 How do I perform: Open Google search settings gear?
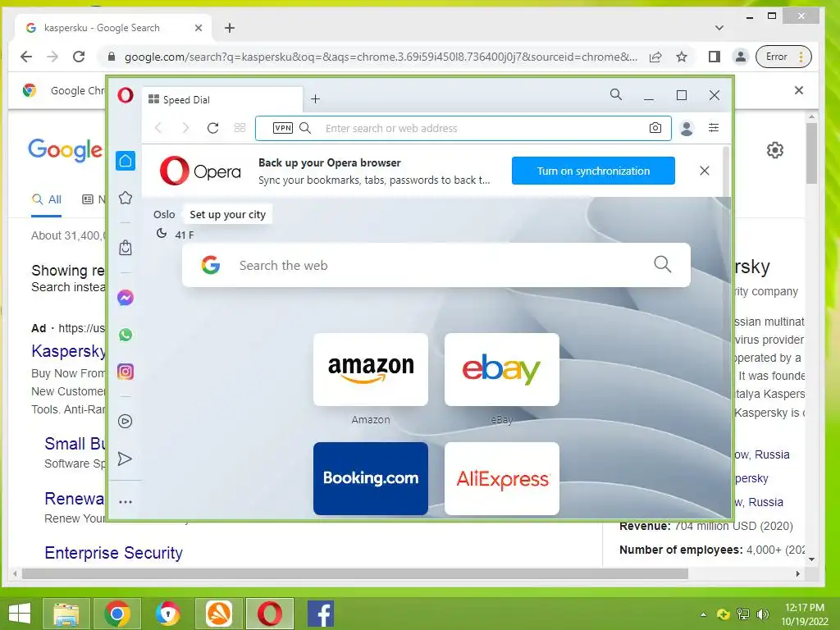tap(774, 150)
